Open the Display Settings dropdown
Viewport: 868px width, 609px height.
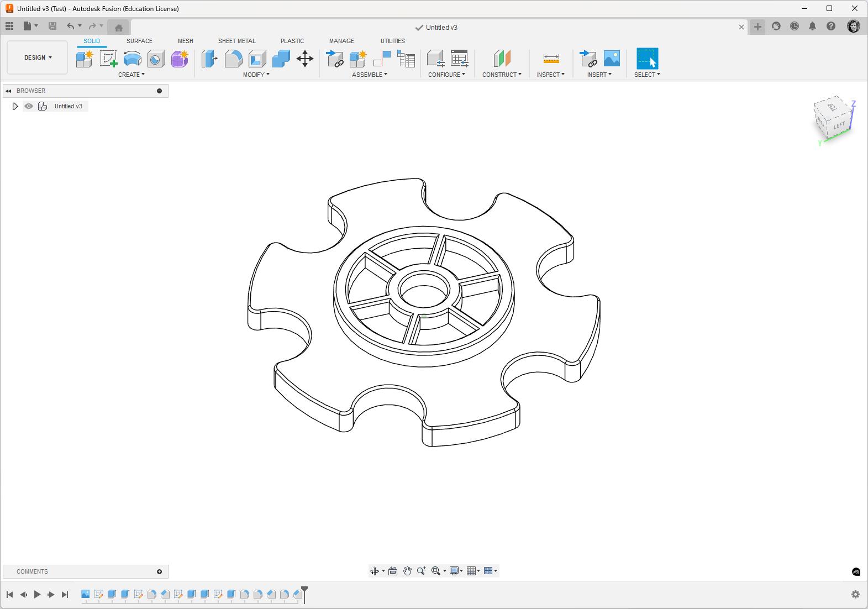coord(456,571)
